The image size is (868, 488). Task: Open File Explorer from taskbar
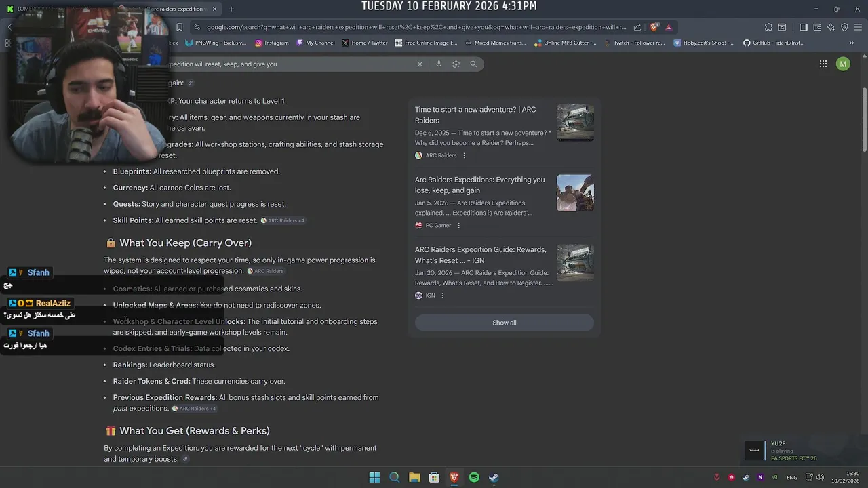click(414, 477)
